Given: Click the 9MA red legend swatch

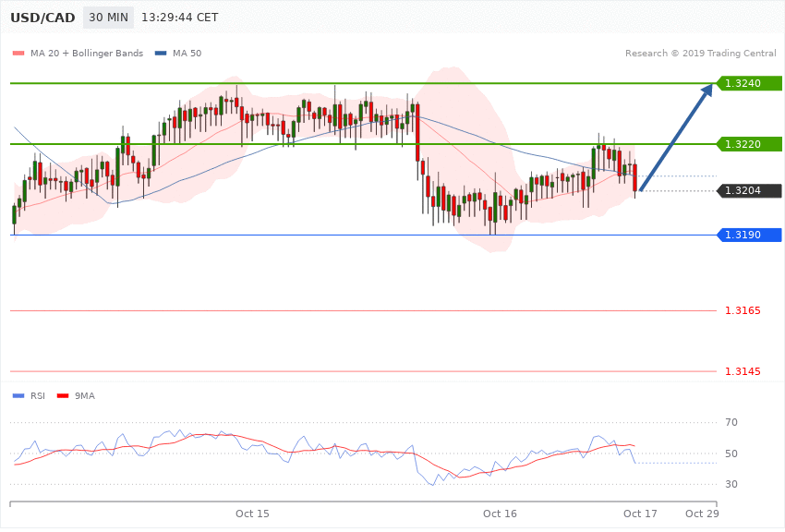Looking at the screenshot, I should [63, 396].
